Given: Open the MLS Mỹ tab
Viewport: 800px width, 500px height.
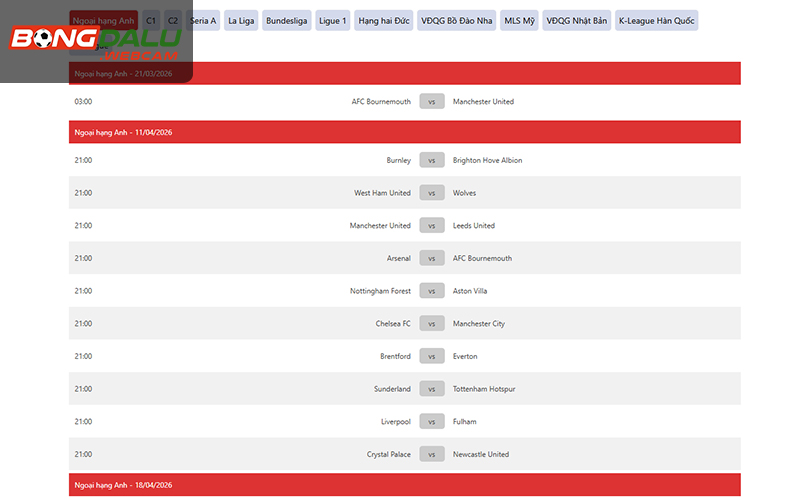Looking at the screenshot, I should coord(519,20).
